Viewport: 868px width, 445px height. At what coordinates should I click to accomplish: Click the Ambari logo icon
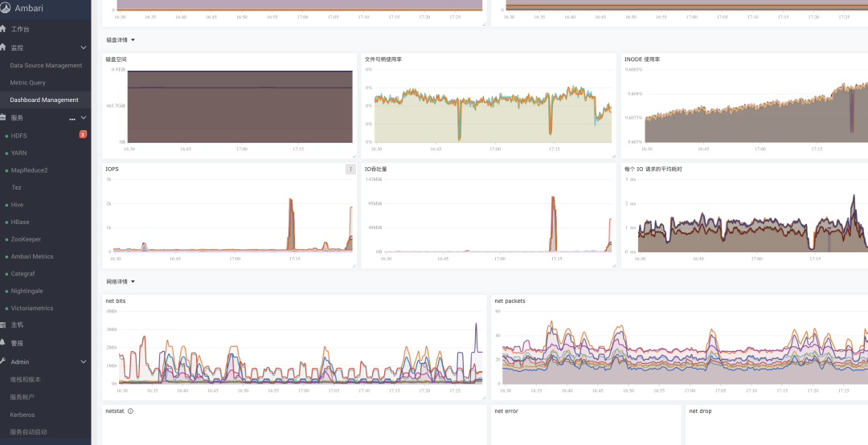(x=5, y=8)
